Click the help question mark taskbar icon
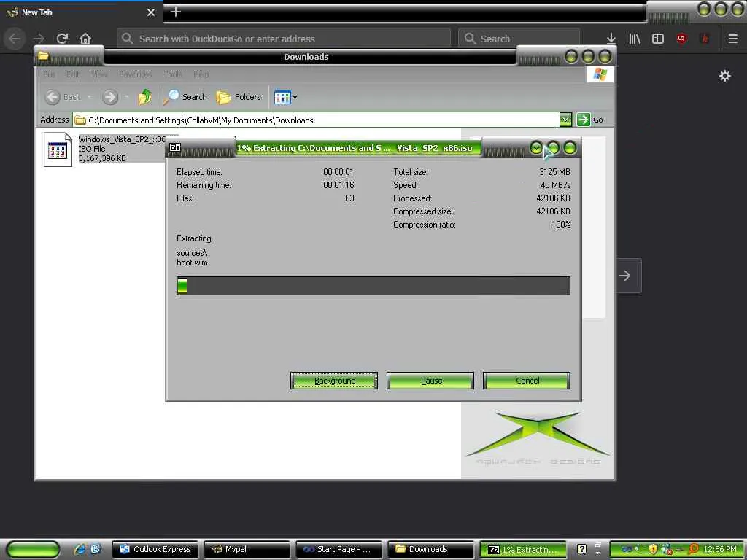The image size is (747, 560). [581, 550]
